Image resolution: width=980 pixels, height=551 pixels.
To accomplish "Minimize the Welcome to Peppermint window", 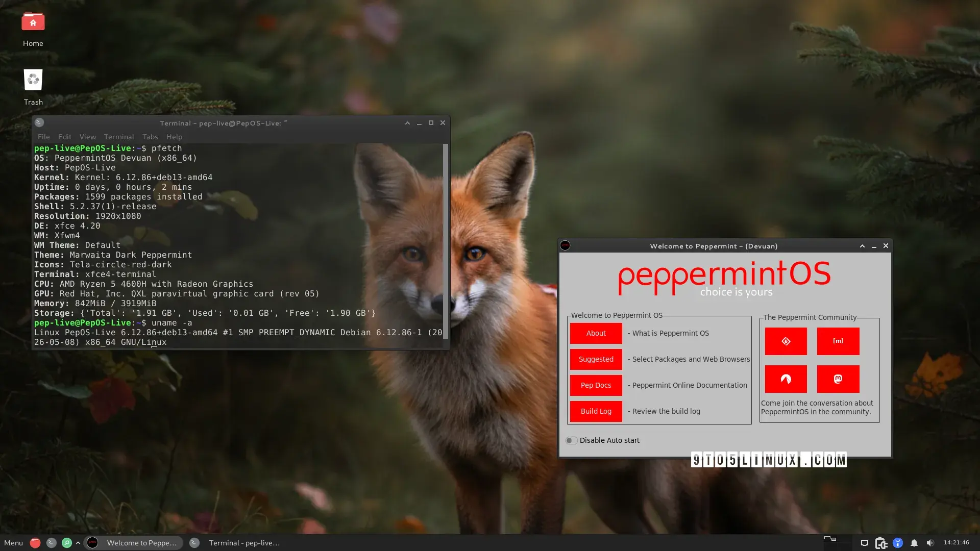I will pyautogui.click(x=874, y=246).
